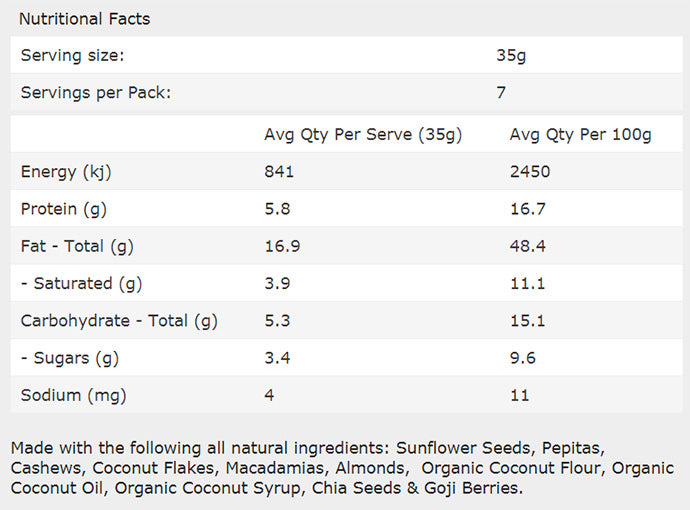Screen dimensions: 690x510
Task: Click the Sugars (g) row label
Action: click(x=69, y=358)
